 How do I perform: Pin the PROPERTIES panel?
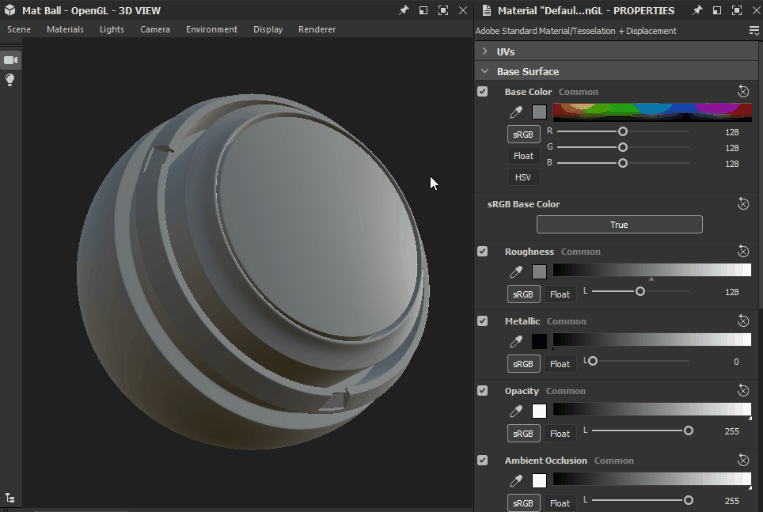697,10
